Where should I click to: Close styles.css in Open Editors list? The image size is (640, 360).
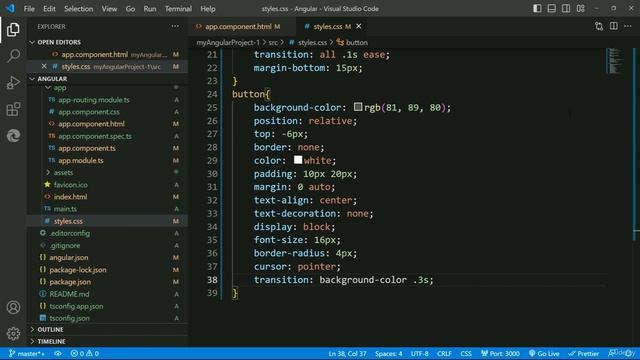(x=44, y=66)
